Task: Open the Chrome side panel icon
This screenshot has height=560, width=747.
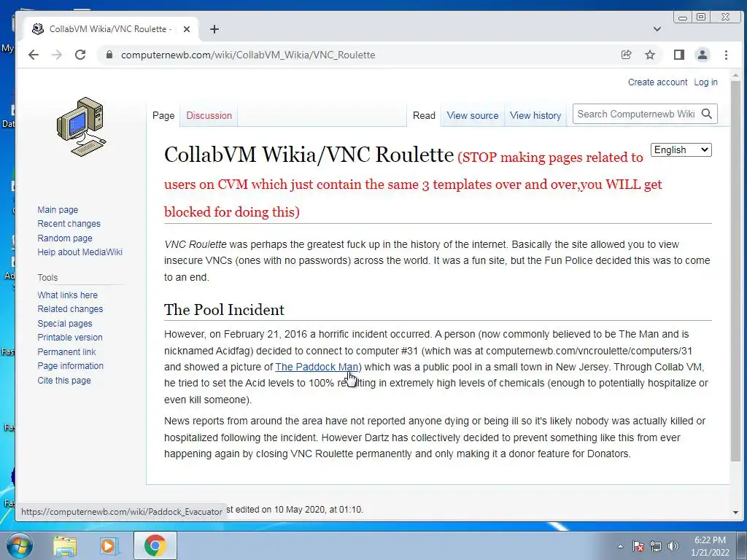Action: 679,55
